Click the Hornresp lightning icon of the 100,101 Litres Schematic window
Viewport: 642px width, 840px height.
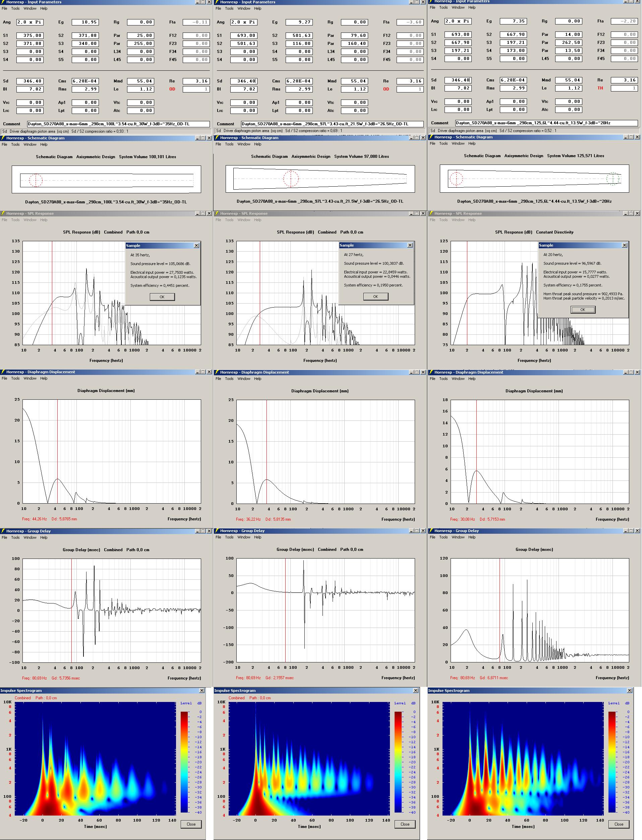(3, 138)
